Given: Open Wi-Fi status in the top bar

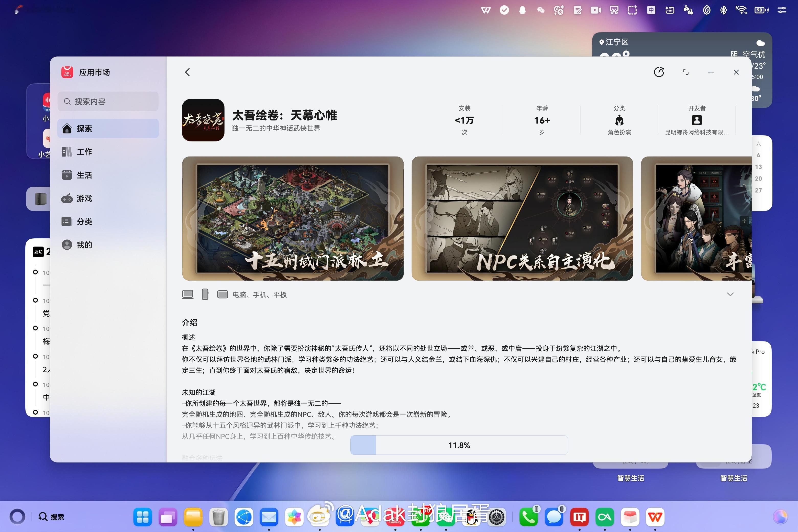Looking at the screenshot, I should pyautogui.click(x=741, y=10).
